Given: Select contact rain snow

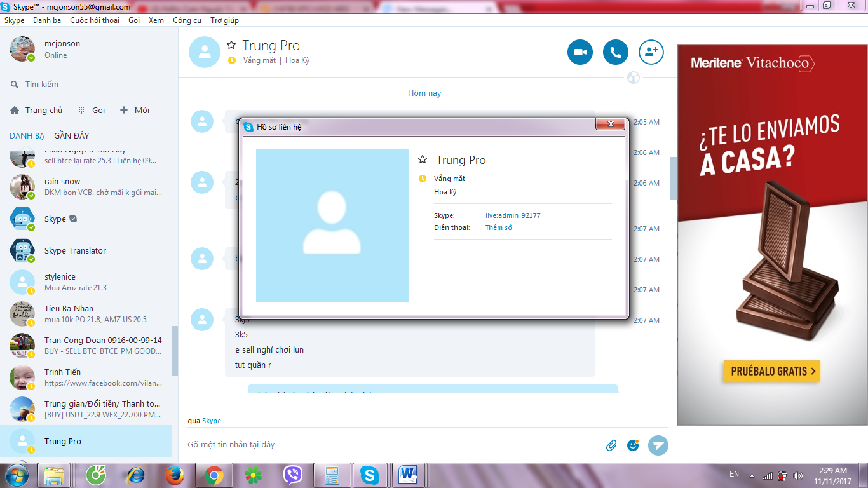Looking at the screenshot, I should point(86,187).
